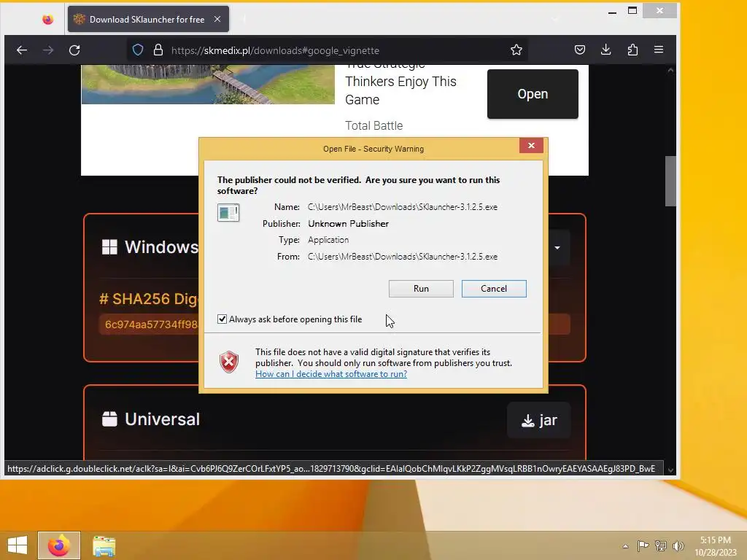Open 'How can I decide what software to run?' link
The image size is (747, 560).
point(331,374)
